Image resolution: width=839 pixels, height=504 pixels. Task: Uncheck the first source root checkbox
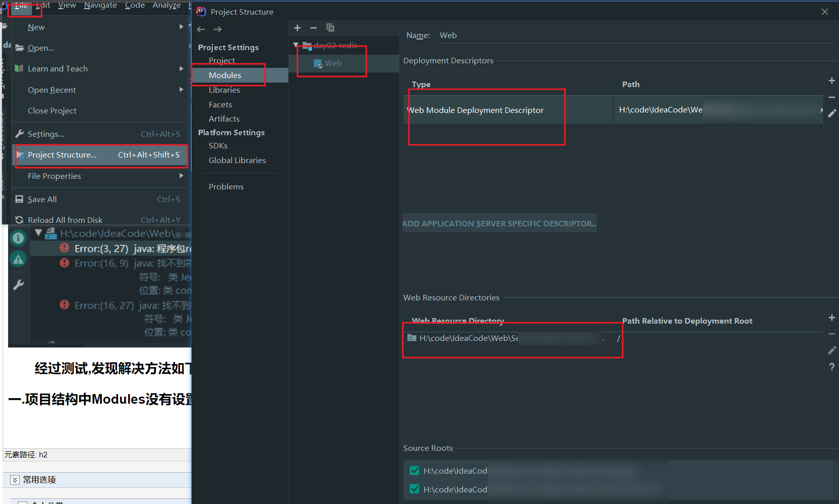tap(414, 471)
